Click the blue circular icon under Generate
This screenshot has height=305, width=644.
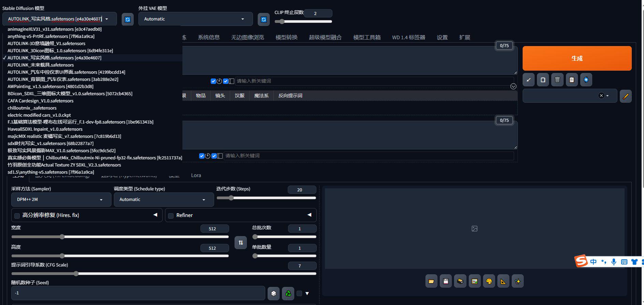[586, 80]
